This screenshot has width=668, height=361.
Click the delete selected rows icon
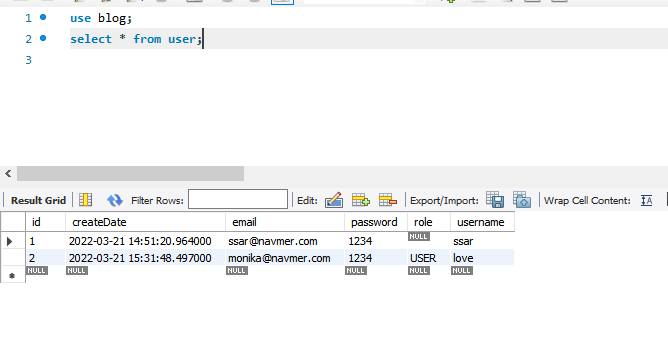coord(388,200)
